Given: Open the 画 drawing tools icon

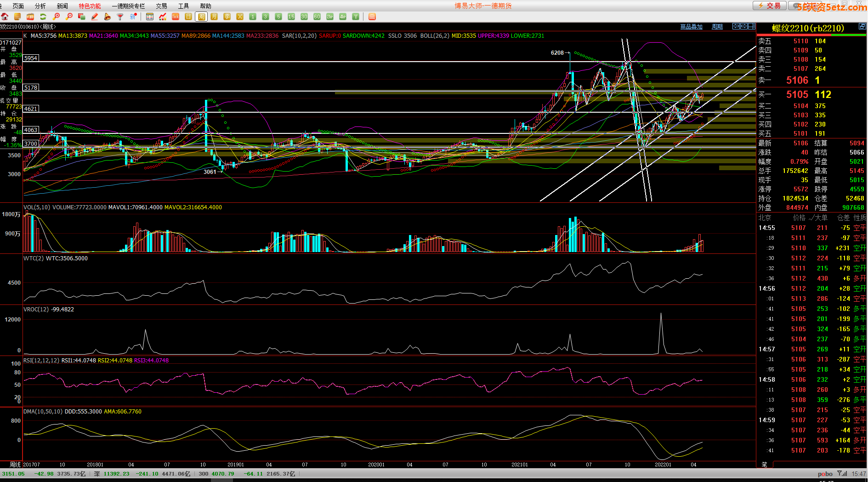Looking at the screenshot, I should click(372, 17).
